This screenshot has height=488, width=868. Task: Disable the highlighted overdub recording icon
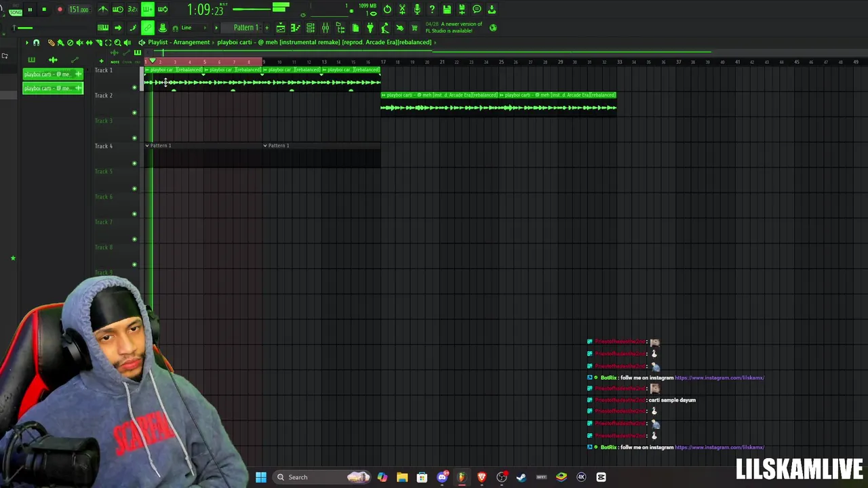pos(147,9)
